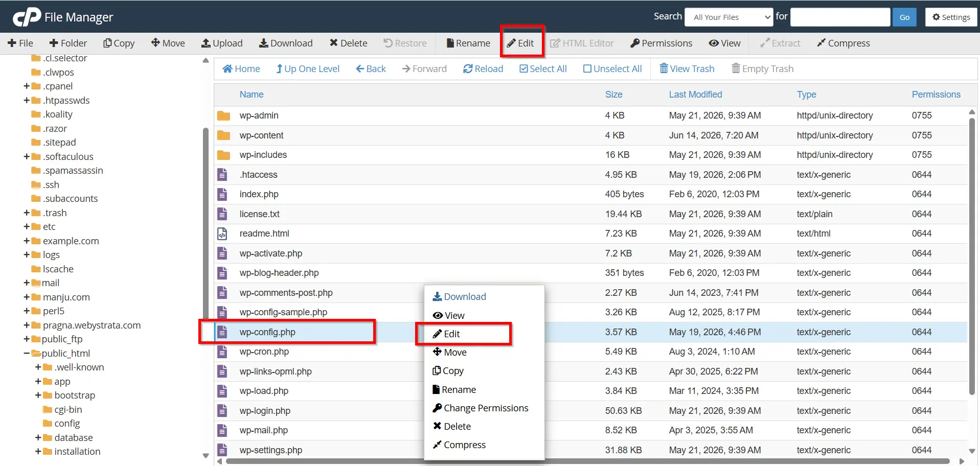Sort by Type column header
Image resolution: width=980 pixels, height=466 pixels.
tap(806, 95)
